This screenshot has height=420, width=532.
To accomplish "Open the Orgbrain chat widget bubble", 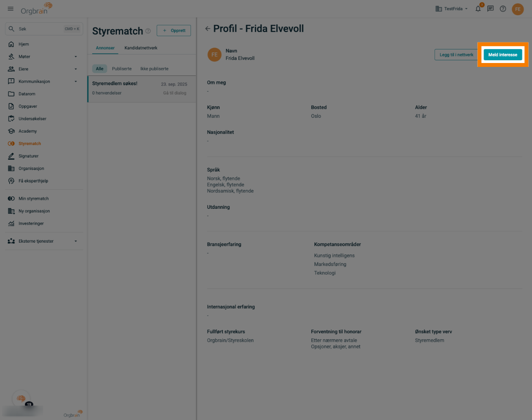I will (x=21, y=399).
